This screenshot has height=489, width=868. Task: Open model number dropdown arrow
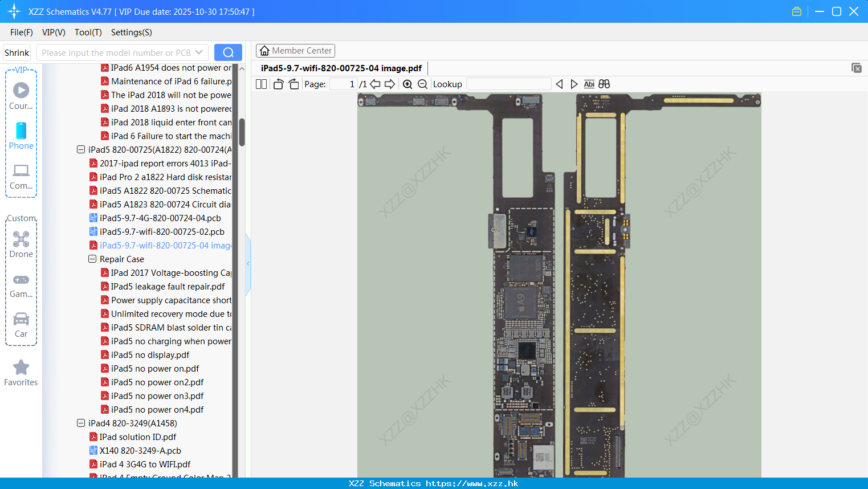tap(199, 52)
